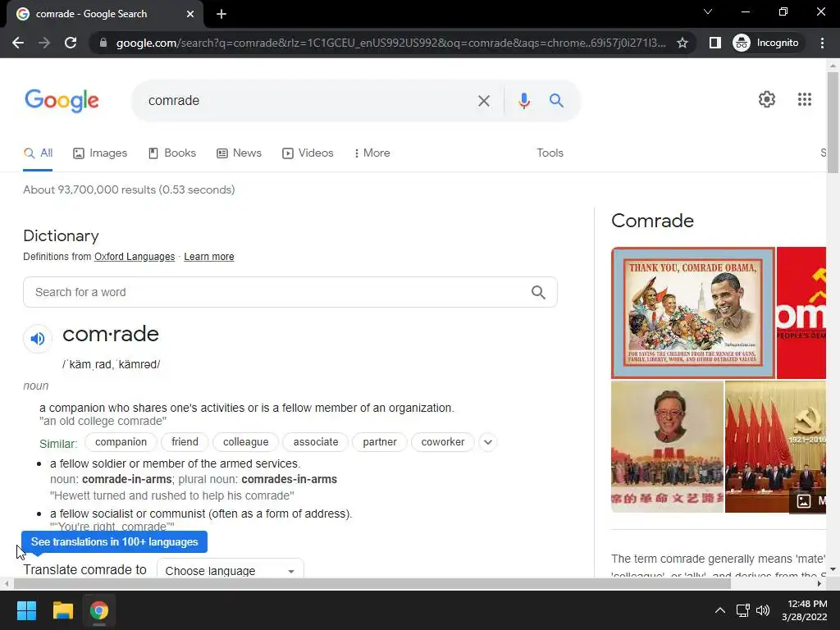The image size is (840, 630).
Task: Click the network tray icon
Action: pyautogui.click(x=742, y=610)
